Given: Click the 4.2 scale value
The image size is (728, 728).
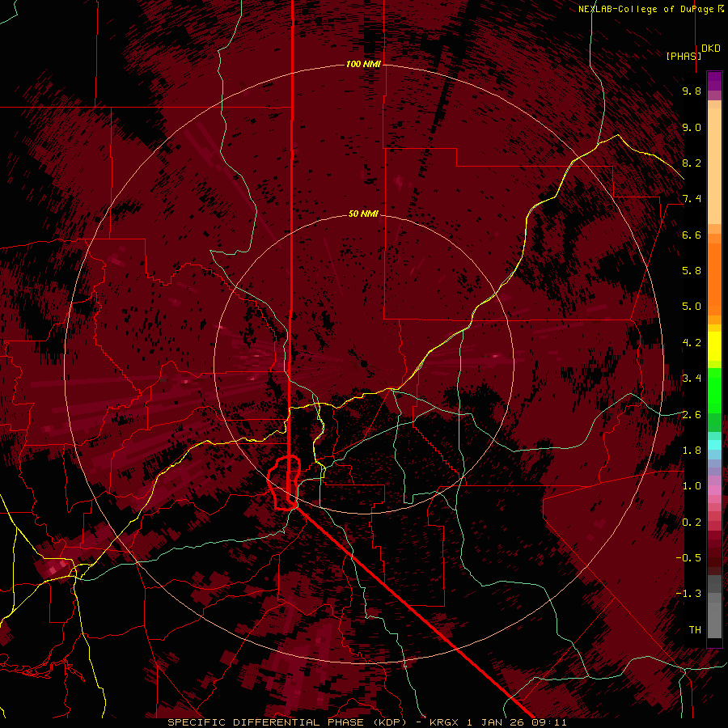Looking at the screenshot, I should (x=692, y=343).
